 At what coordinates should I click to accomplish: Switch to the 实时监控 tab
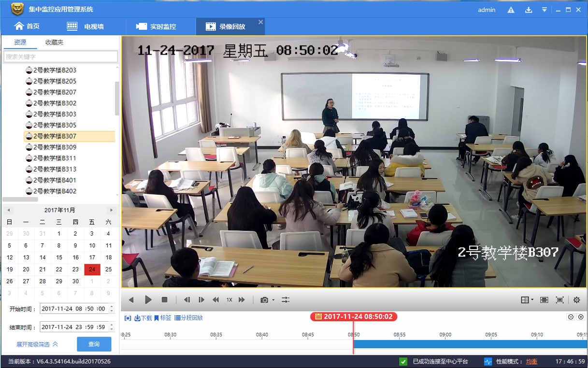(156, 27)
